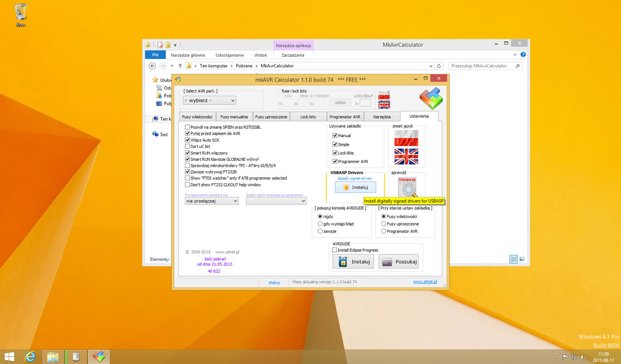Click the AVRDUDE Instaluj button
The width and height of the screenshot is (621, 364).
tap(353, 262)
